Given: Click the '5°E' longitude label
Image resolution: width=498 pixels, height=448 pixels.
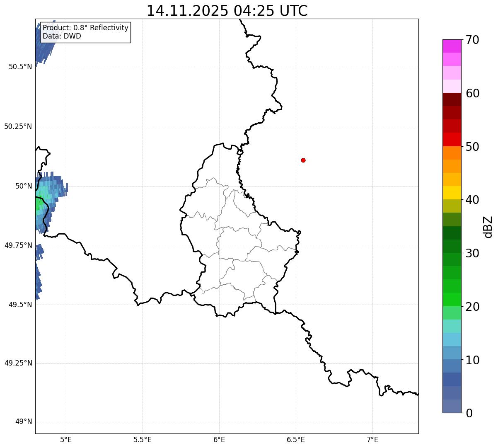Looking at the screenshot, I should (66, 439).
